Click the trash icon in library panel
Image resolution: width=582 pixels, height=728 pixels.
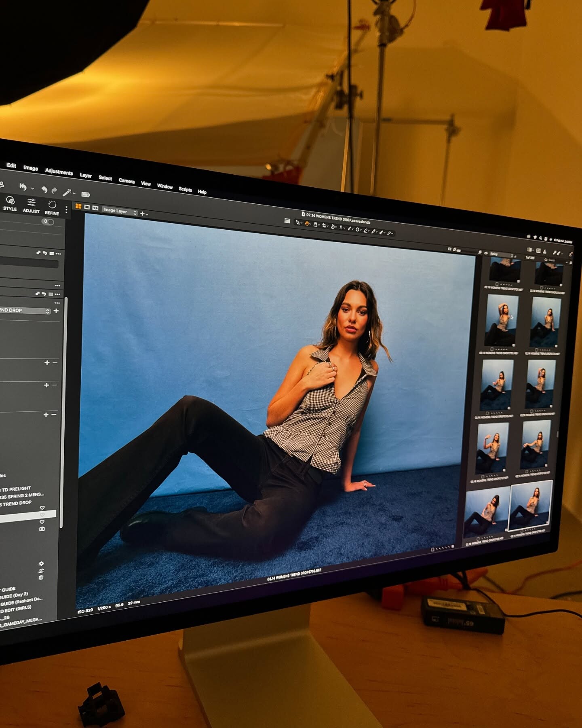click(41, 578)
